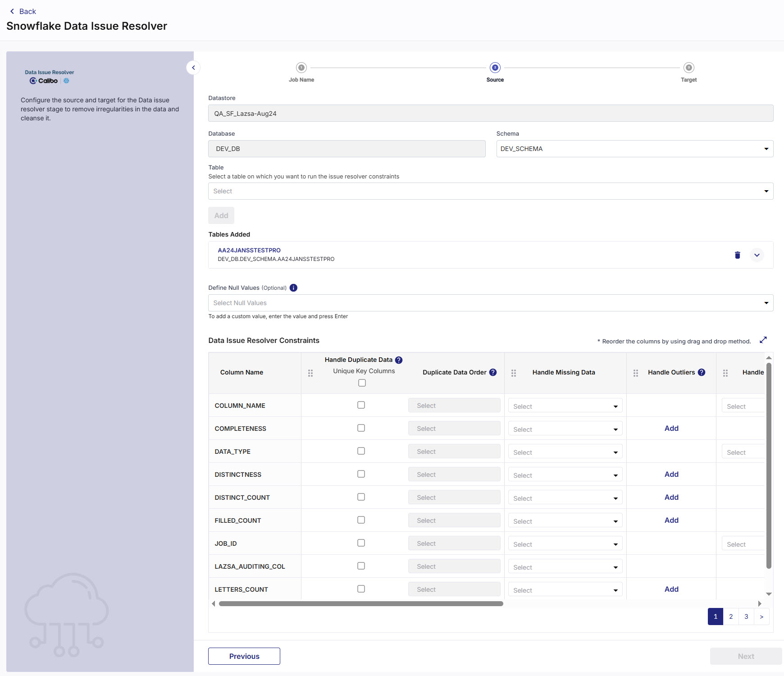The width and height of the screenshot is (784, 676).
Task: Open help icon next to Handle Duplicate Data
Action: coord(398,360)
